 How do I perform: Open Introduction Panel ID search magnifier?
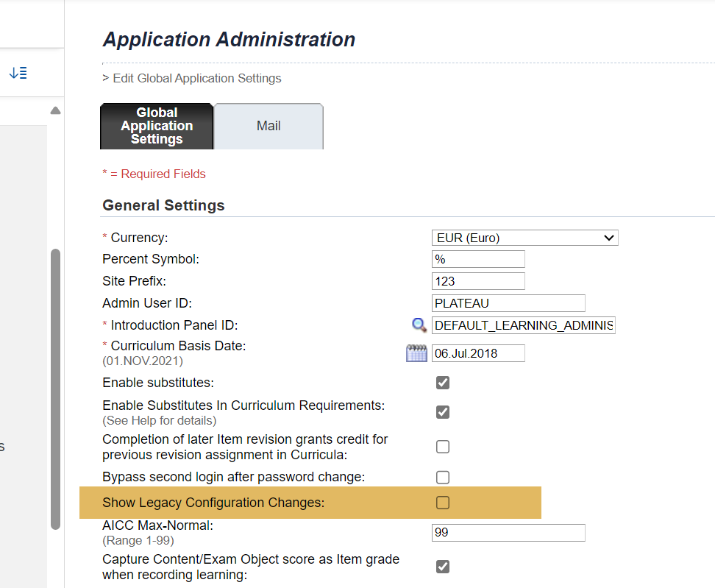click(419, 325)
